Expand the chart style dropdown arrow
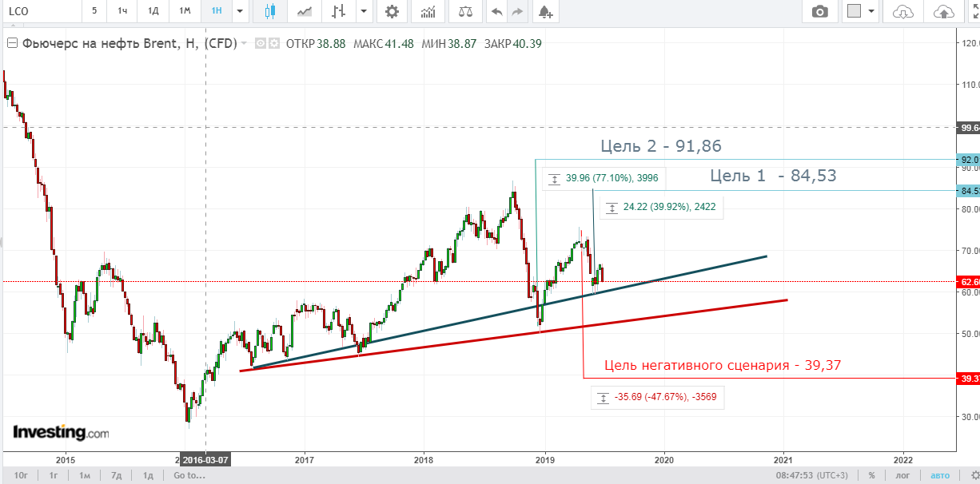 pyautogui.click(x=364, y=11)
